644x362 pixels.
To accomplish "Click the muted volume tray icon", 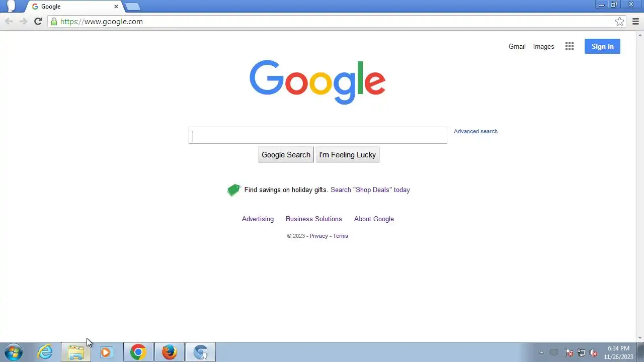I will 593,353.
